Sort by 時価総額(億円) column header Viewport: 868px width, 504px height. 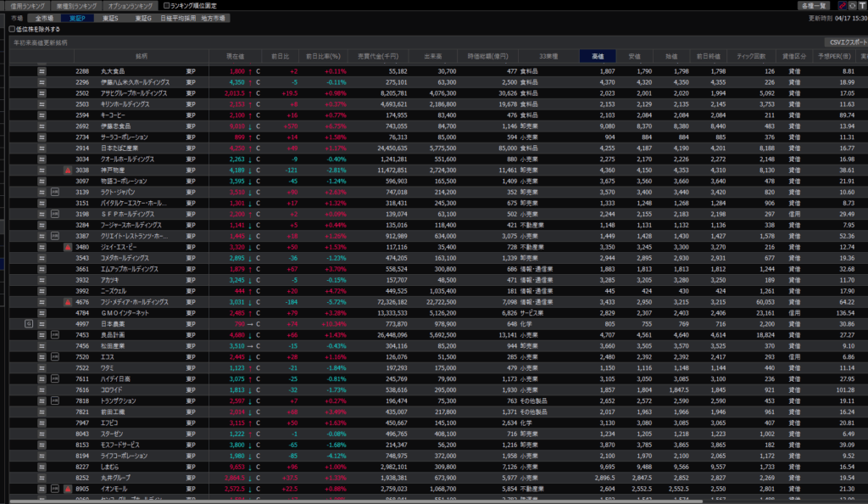click(487, 56)
